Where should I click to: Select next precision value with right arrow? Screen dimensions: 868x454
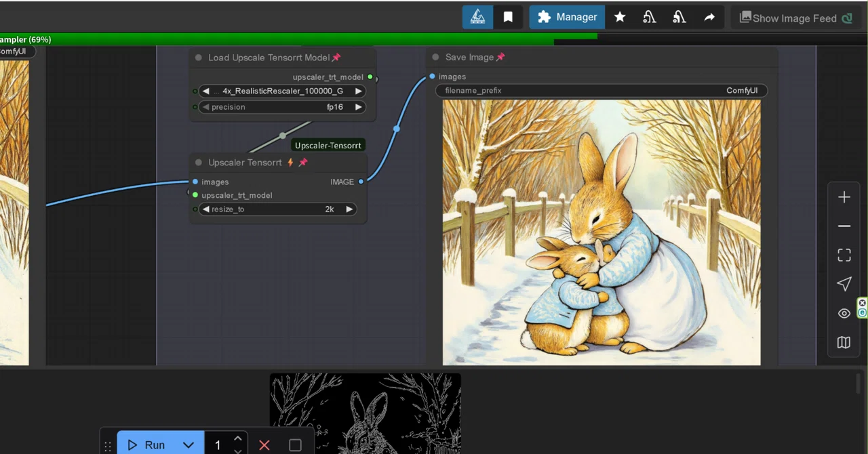(x=358, y=107)
